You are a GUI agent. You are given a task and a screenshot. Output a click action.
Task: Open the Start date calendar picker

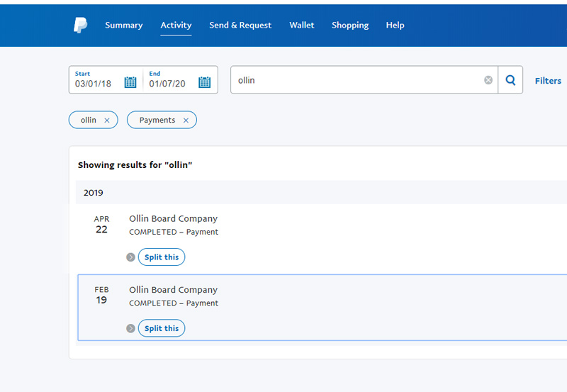click(x=130, y=82)
